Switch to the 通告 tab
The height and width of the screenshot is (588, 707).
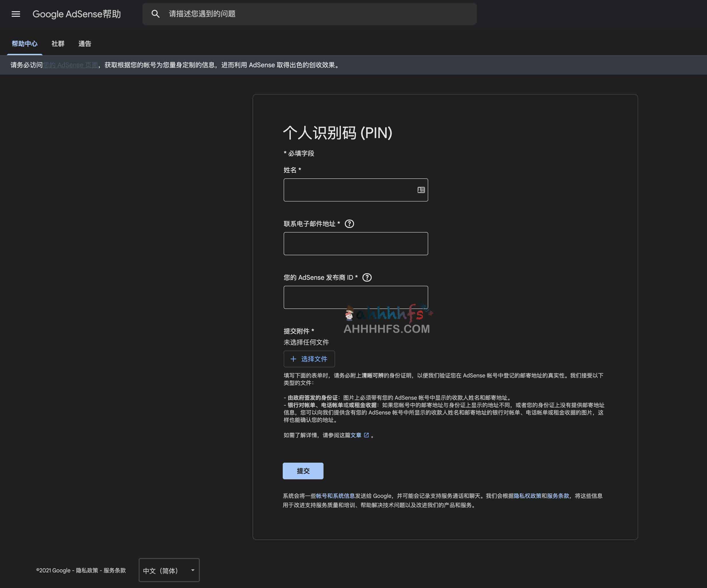tap(84, 44)
